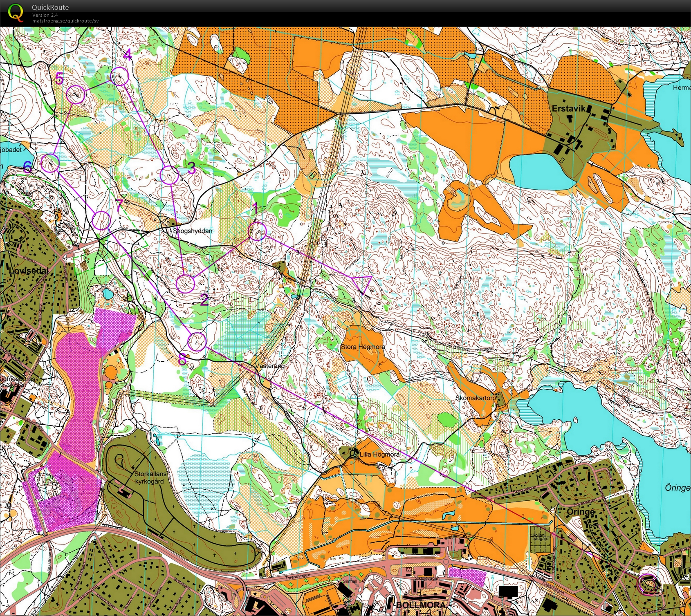The height and width of the screenshot is (616, 691).
Task: Select the start triangle on the course
Action: coord(362,284)
